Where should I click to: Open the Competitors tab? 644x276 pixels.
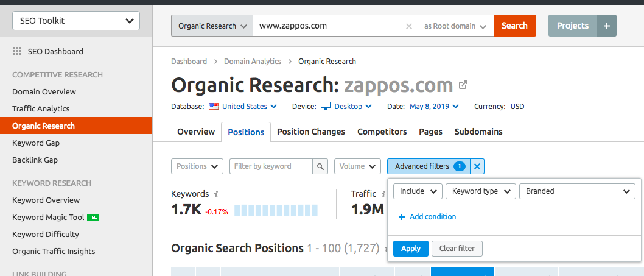pyautogui.click(x=382, y=132)
